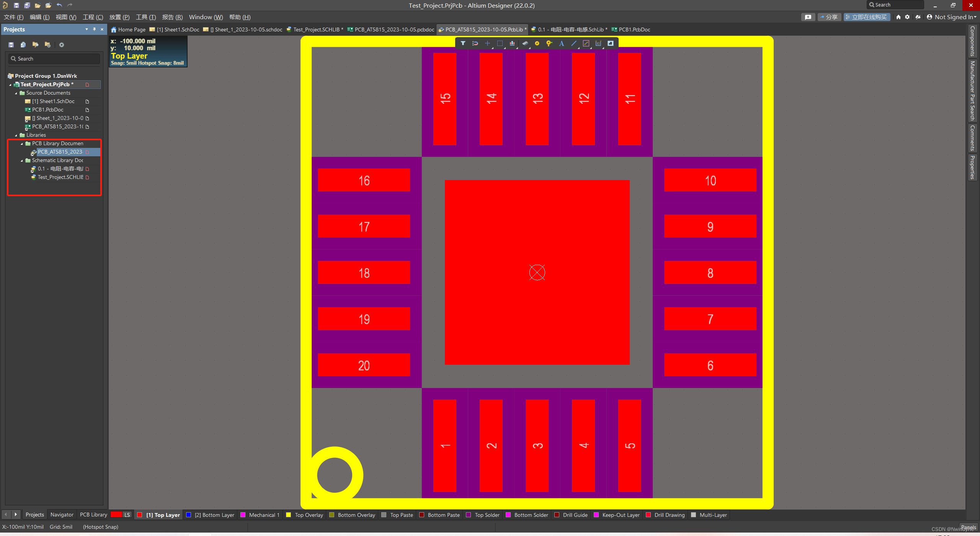Viewport: 980px width, 536px height.
Task: Collapse the Schematic Library Documents folder
Action: (22, 161)
